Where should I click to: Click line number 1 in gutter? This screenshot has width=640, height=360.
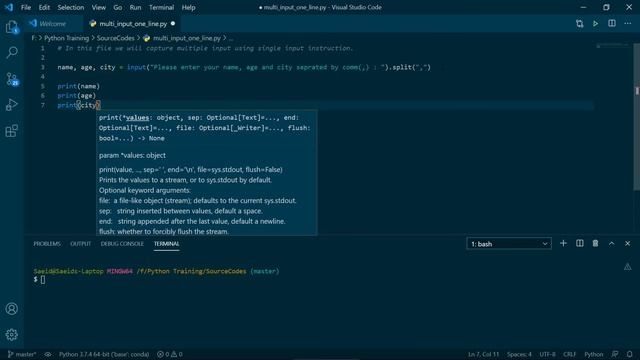click(42, 48)
